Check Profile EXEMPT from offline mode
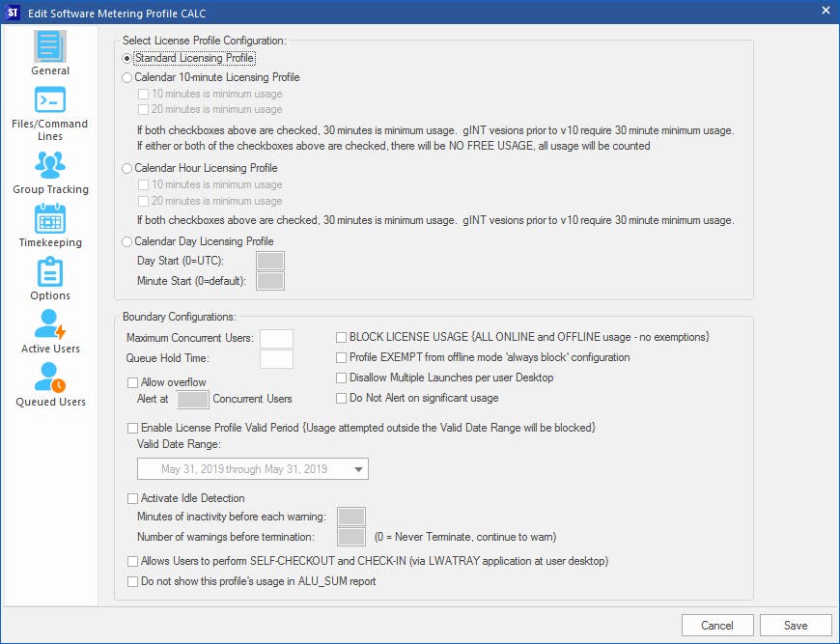The image size is (840, 644). tap(341, 357)
